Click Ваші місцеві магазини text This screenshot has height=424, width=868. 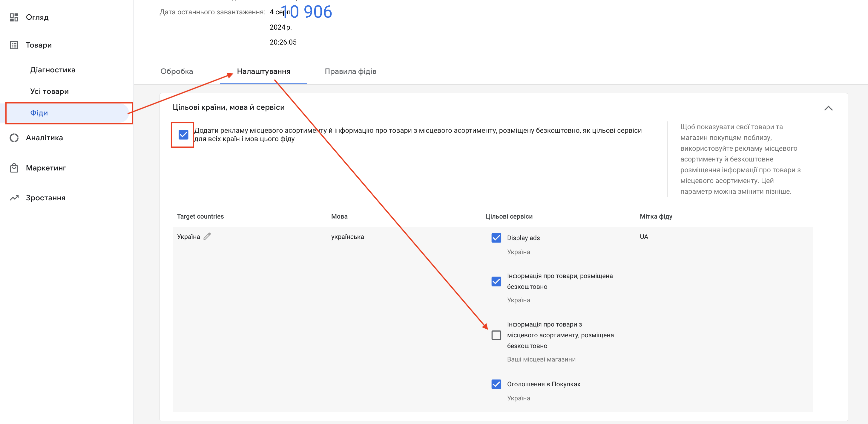coord(541,359)
